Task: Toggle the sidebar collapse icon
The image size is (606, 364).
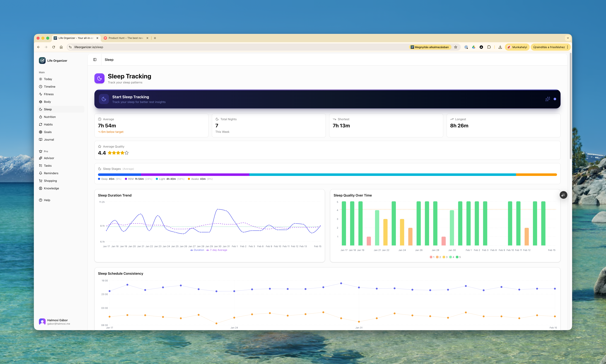Action: click(x=95, y=60)
